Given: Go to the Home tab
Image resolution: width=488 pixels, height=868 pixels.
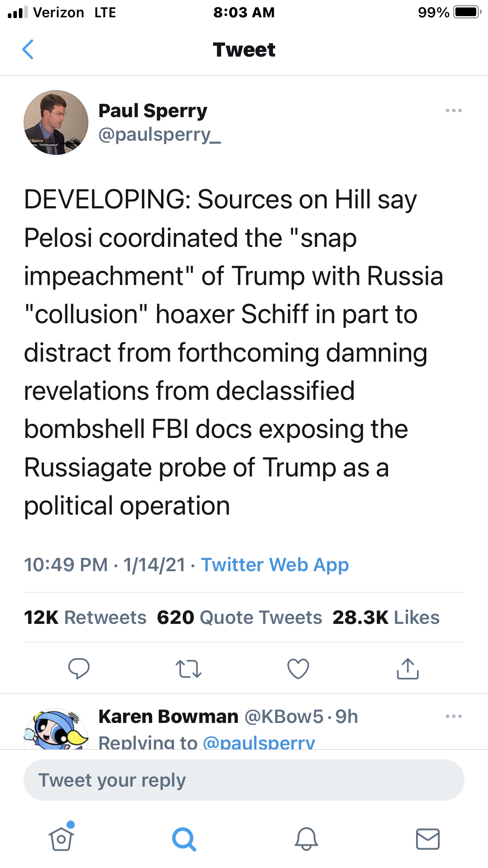Looking at the screenshot, I should coord(61,838).
